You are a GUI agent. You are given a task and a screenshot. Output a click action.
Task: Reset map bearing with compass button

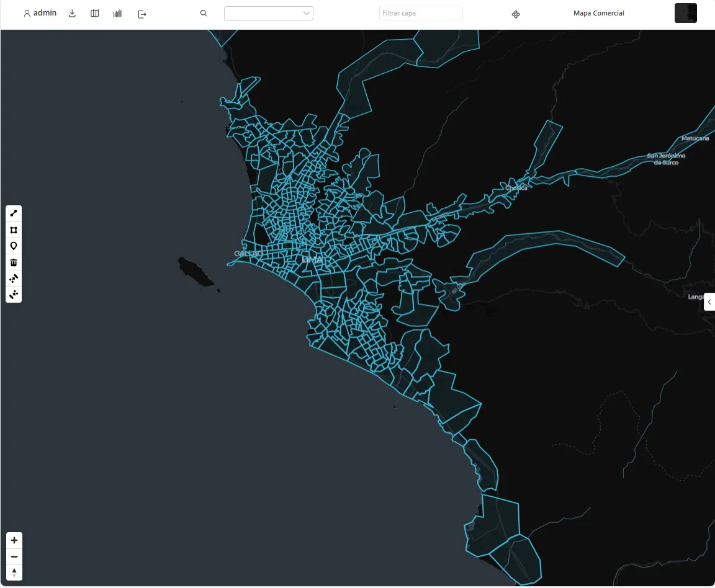click(x=14, y=572)
